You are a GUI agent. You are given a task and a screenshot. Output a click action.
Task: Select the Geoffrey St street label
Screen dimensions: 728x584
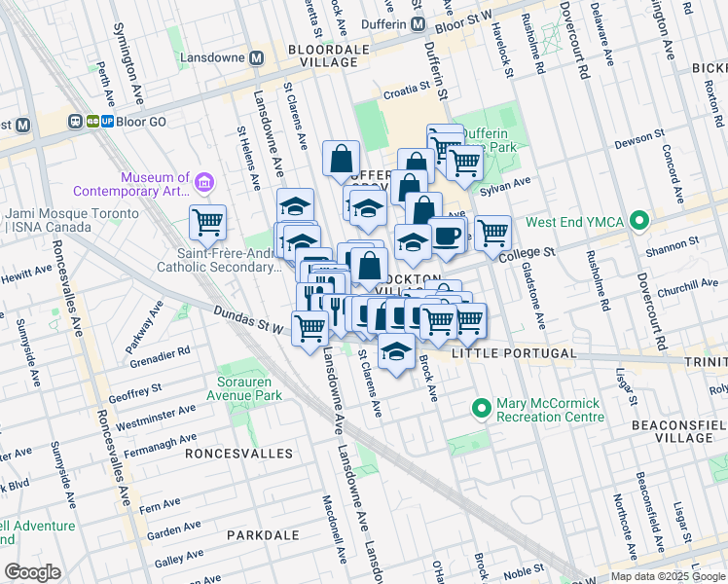pyautogui.click(x=135, y=393)
